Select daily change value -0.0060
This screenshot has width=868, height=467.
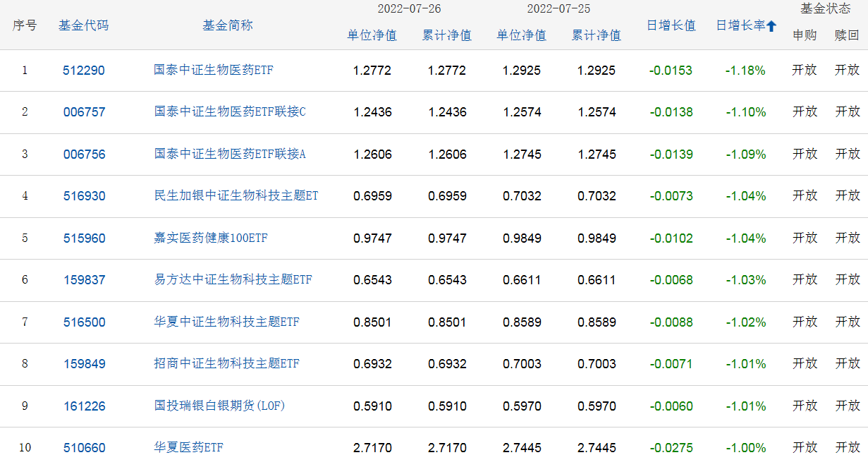(671, 406)
